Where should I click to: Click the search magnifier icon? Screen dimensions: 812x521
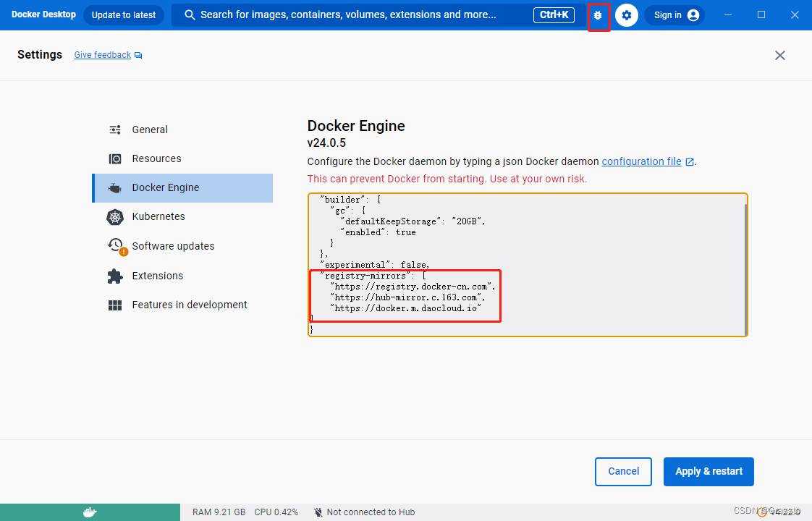(x=190, y=15)
